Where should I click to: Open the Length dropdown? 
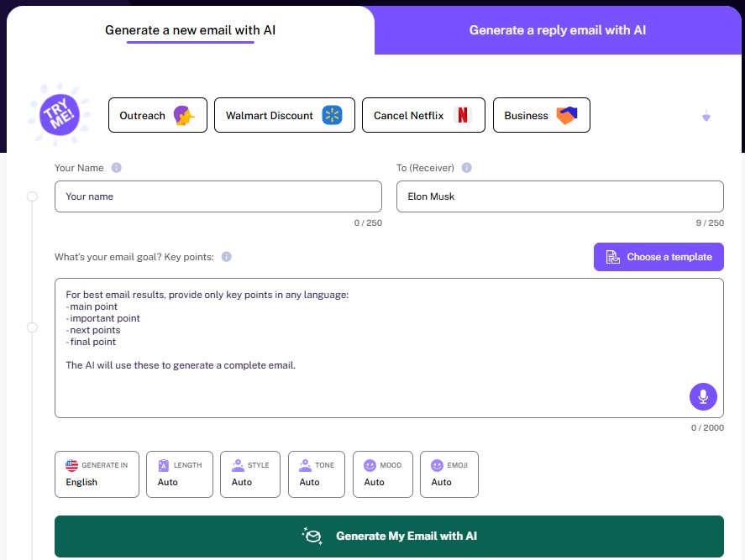pyautogui.click(x=180, y=474)
